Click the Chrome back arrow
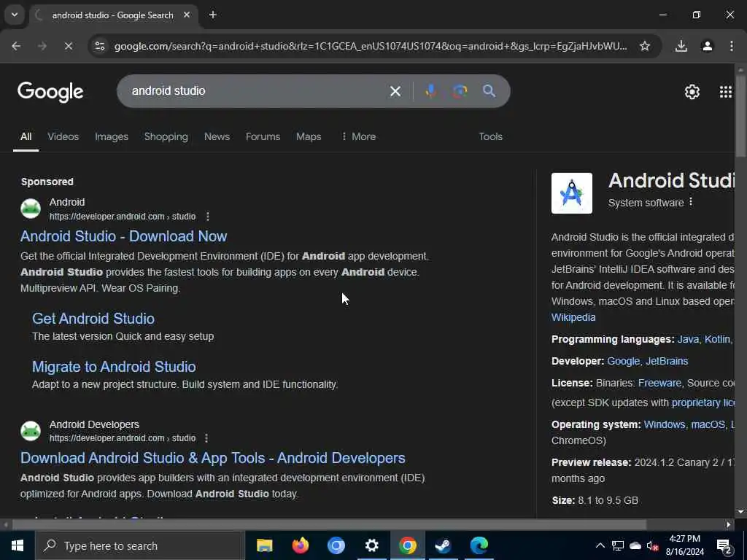 click(16, 46)
